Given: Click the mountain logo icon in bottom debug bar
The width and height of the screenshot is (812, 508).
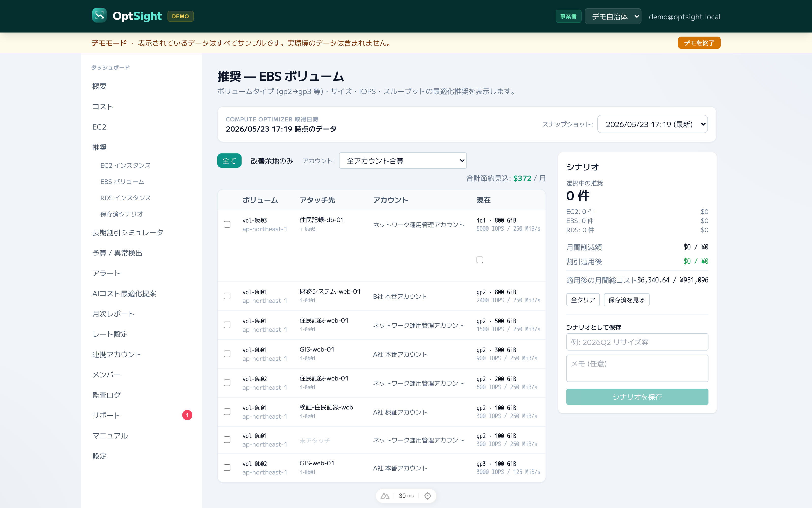Looking at the screenshot, I should coord(385,496).
